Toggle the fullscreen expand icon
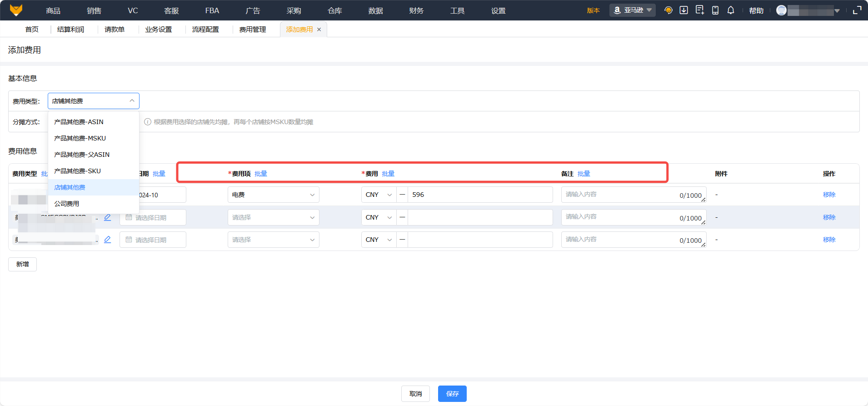 click(857, 10)
